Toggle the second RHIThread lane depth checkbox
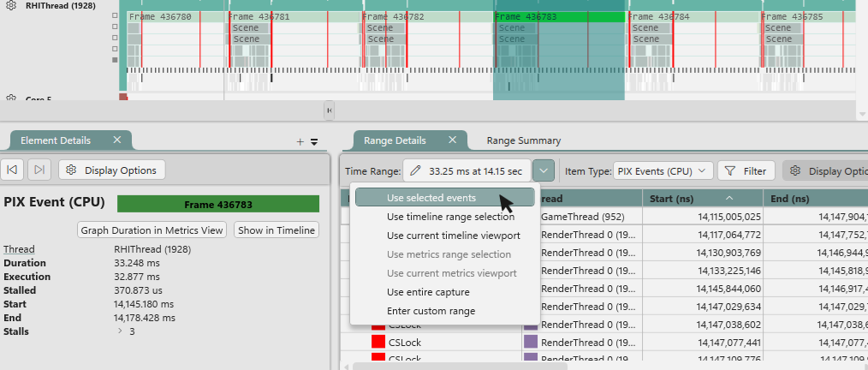The image size is (868, 370). (x=116, y=27)
